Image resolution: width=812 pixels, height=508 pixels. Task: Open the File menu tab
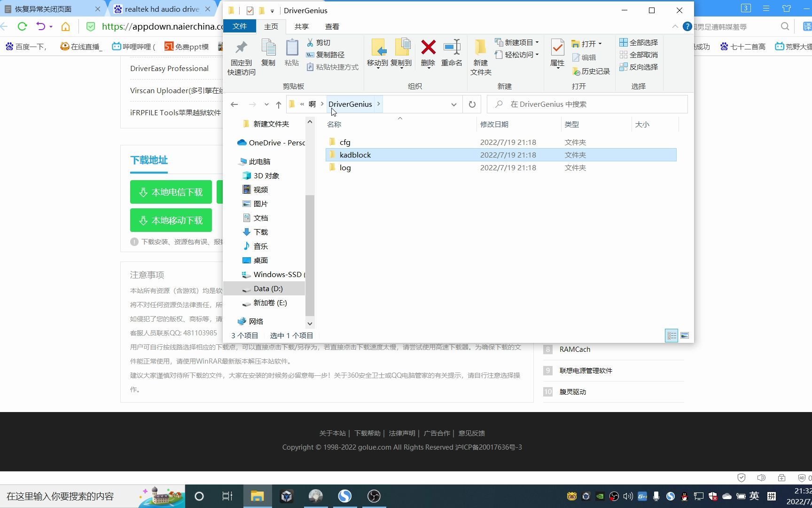240,26
